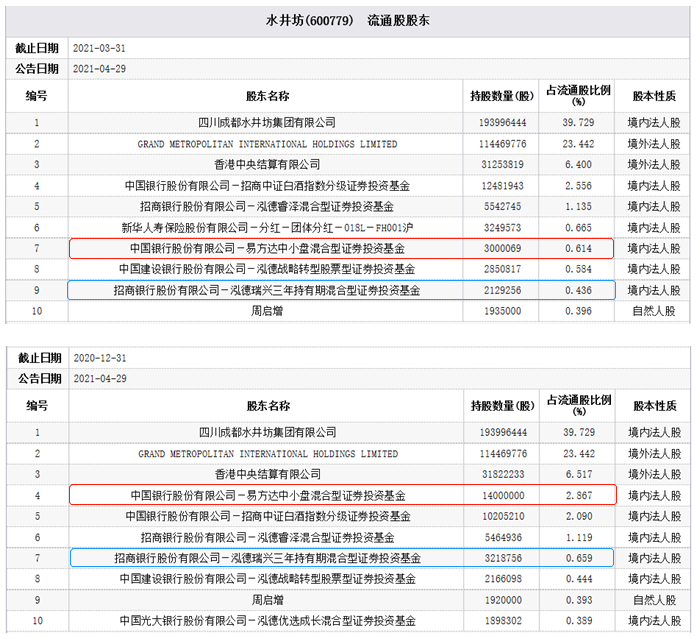This screenshot has height=638, width=696.
Task: Select the 2021-03-31 截止日期 value
Action: [x=99, y=48]
